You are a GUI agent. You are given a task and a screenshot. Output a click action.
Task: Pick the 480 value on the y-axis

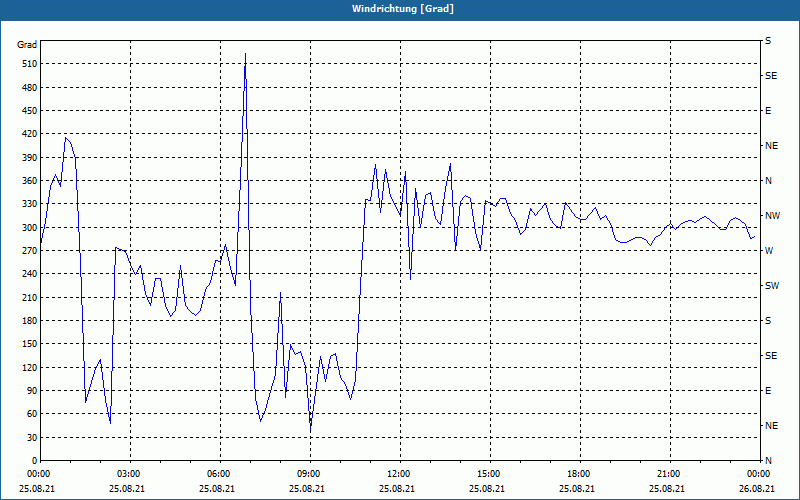[x=30, y=88]
